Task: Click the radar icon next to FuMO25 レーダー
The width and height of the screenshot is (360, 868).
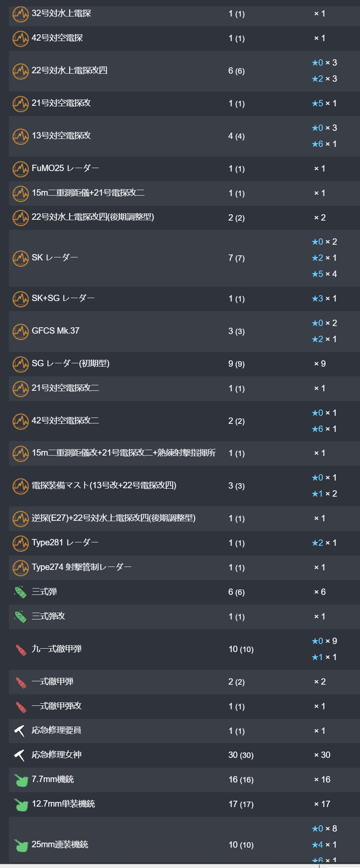Action: point(20,169)
